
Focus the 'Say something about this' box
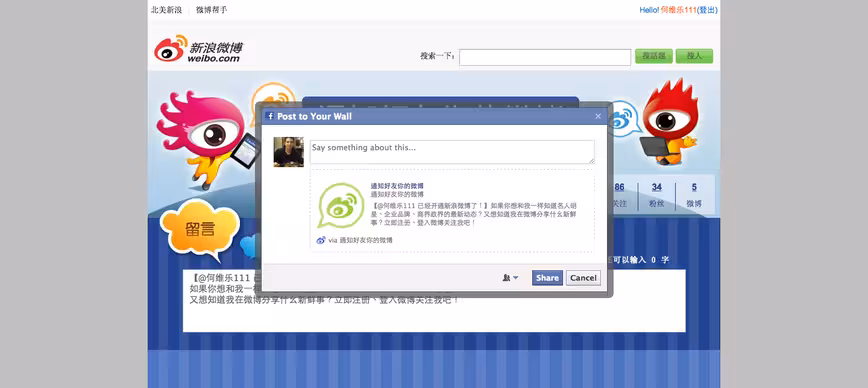tap(452, 152)
